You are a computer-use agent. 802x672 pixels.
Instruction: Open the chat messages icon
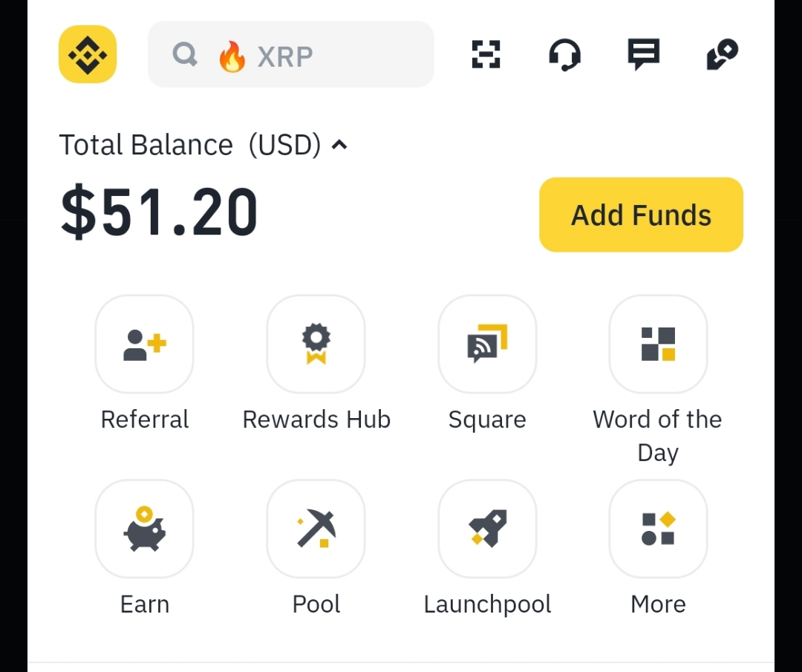tap(643, 54)
